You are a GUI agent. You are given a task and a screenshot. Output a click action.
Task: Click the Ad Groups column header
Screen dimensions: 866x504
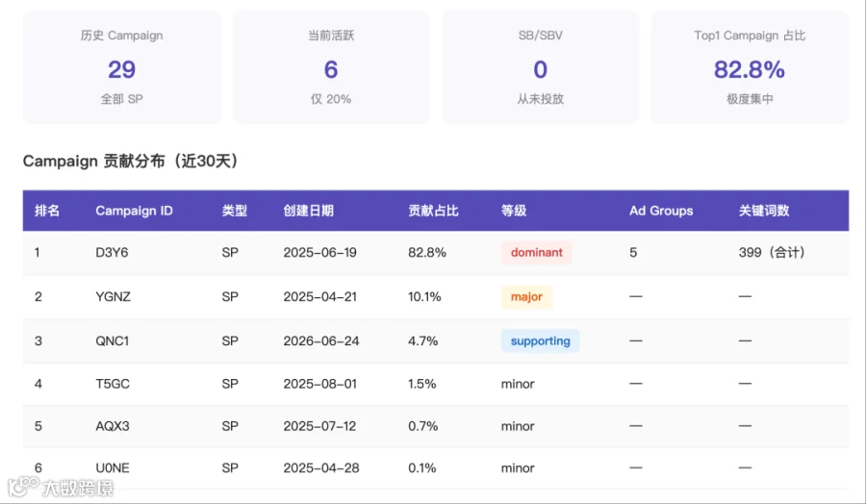click(661, 211)
